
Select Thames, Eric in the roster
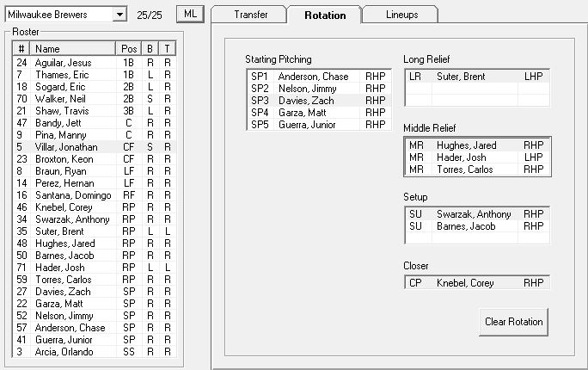(95, 75)
